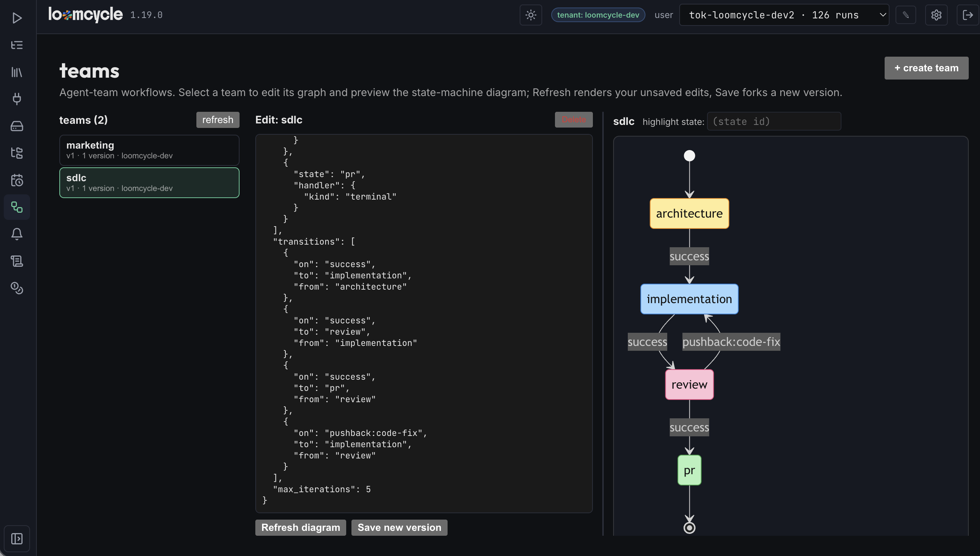Focus the highlight state input field

pos(774,122)
